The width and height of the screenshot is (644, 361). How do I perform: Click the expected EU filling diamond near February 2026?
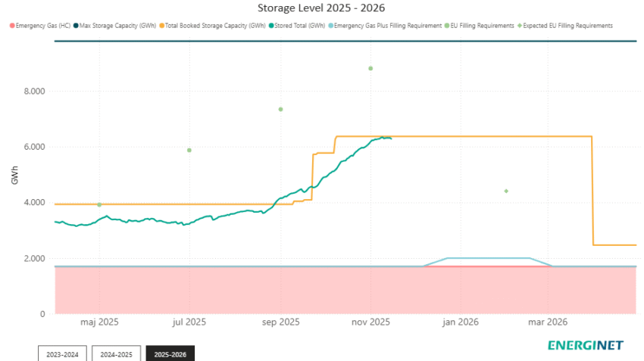tap(506, 191)
